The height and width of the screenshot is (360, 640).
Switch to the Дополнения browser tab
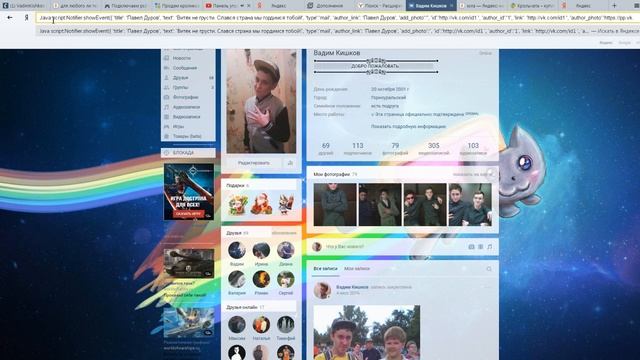(x=329, y=6)
